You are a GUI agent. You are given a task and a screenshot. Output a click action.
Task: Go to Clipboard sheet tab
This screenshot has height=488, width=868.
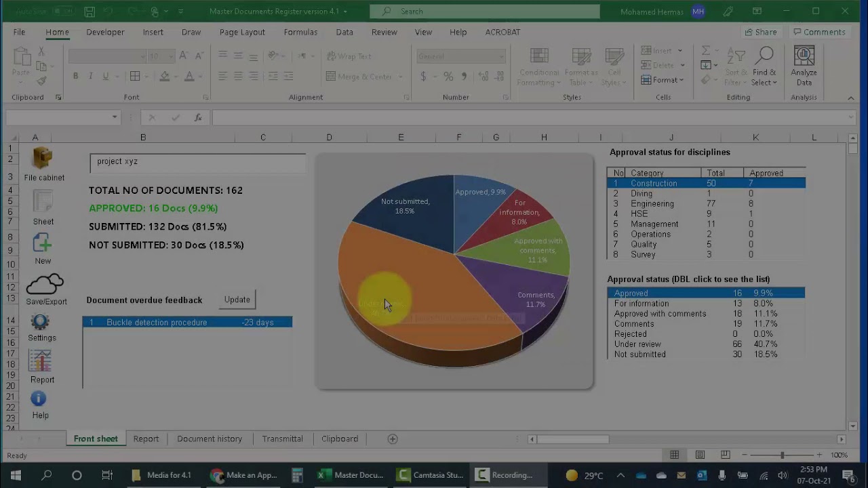pos(340,439)
